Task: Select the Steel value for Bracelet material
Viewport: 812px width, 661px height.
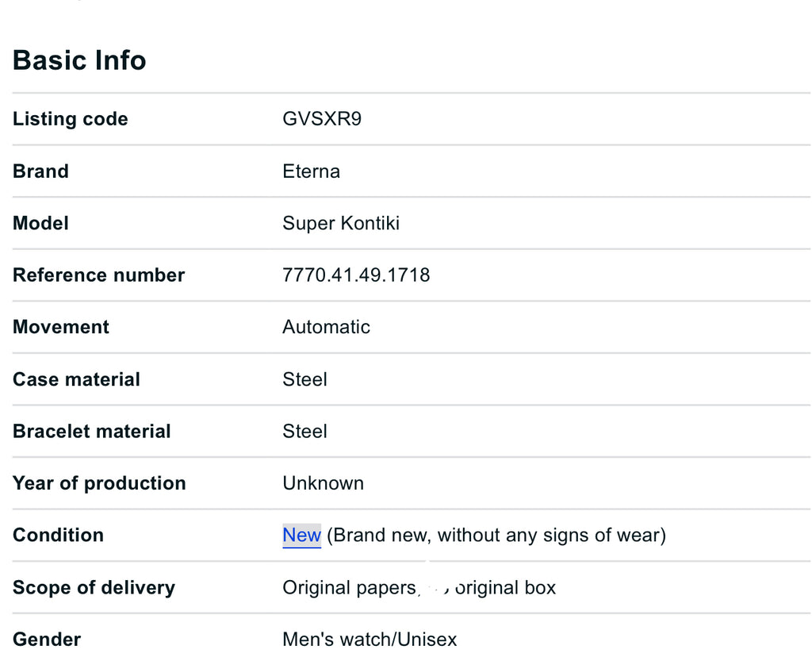Action: (x=304, y=432)
